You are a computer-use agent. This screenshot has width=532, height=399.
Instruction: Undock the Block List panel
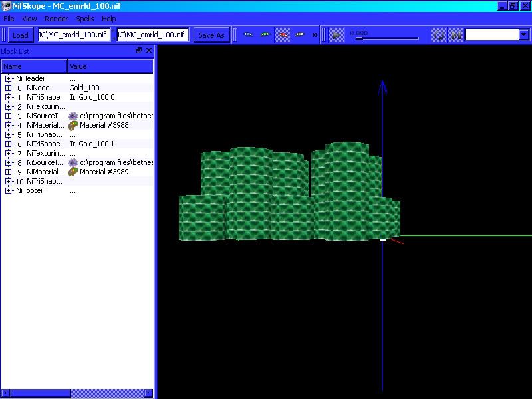click(139, 51)
